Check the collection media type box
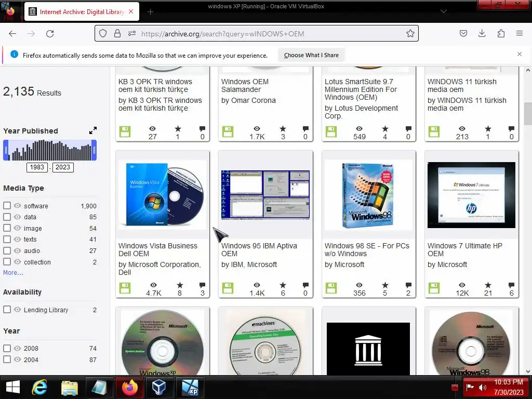Image resolution: width=532 pixels, height=399 pixels. coord(7,262)
